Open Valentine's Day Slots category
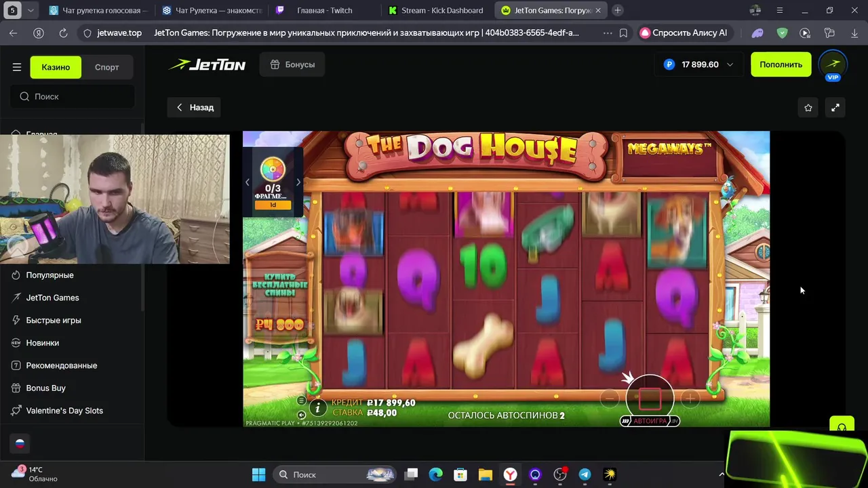868x488 pixels. pyautogui.click(x=64, y=411)
